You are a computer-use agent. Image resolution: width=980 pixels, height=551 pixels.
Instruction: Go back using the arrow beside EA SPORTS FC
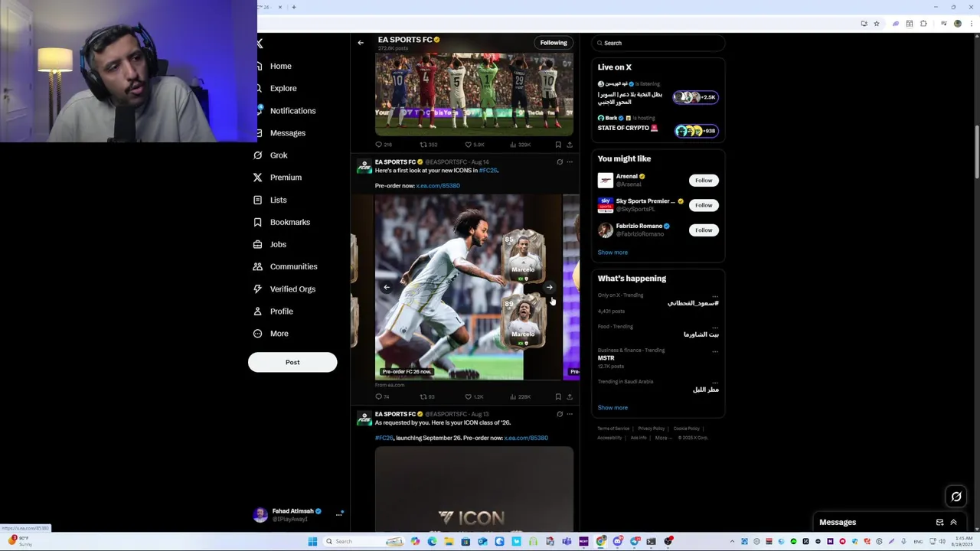coord(361,43)
